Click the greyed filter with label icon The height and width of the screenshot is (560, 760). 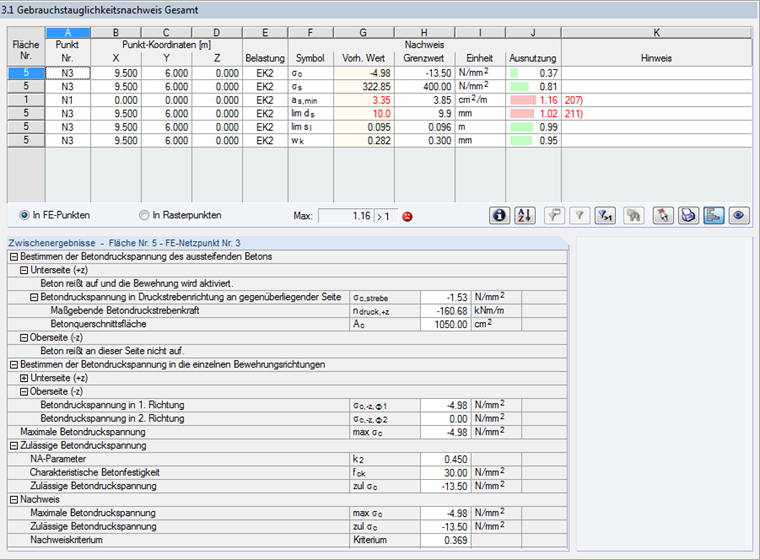(x=554, y=215)
